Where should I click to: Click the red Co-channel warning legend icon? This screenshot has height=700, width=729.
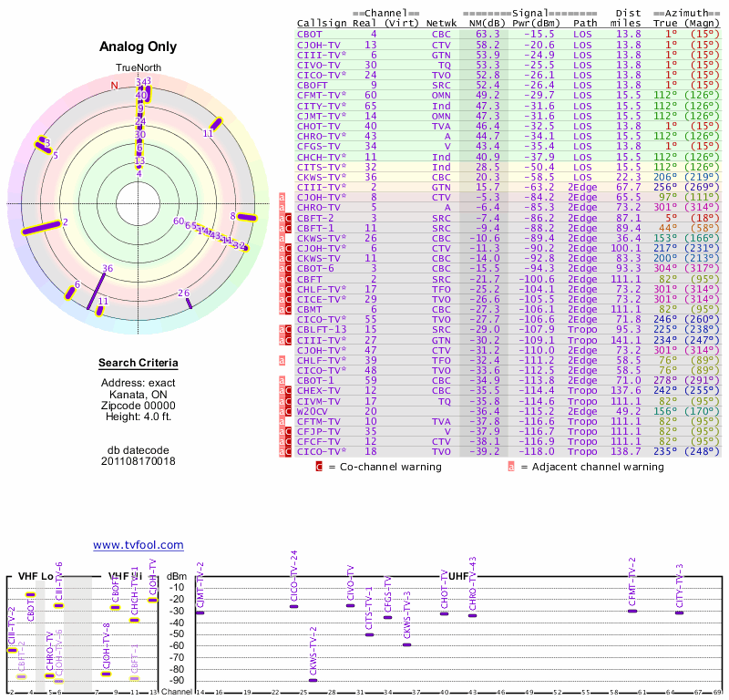click(319, 467)
